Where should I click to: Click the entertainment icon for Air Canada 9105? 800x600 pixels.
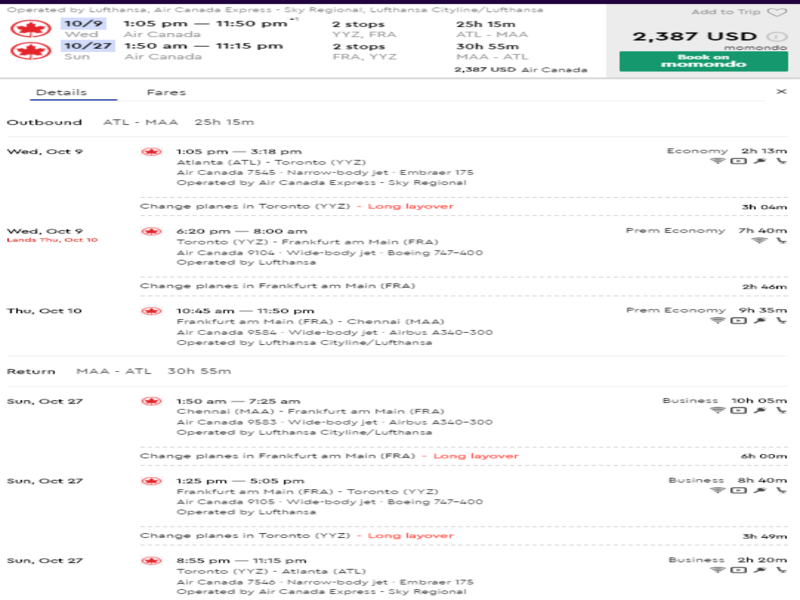pos(738,490)
